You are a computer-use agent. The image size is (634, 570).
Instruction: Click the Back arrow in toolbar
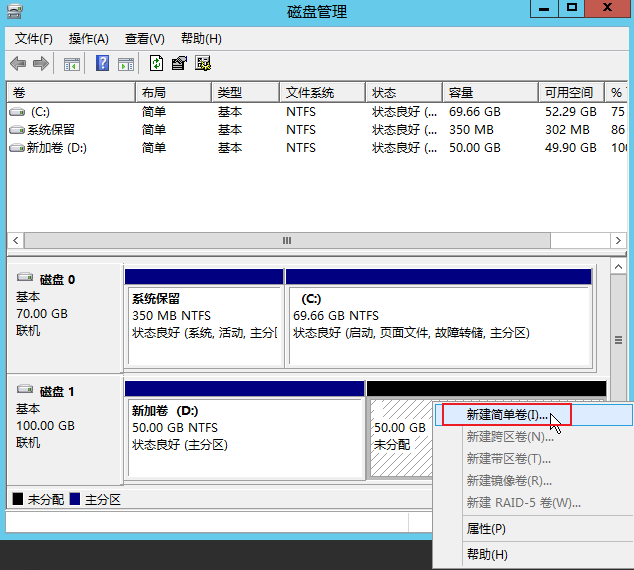18,64
